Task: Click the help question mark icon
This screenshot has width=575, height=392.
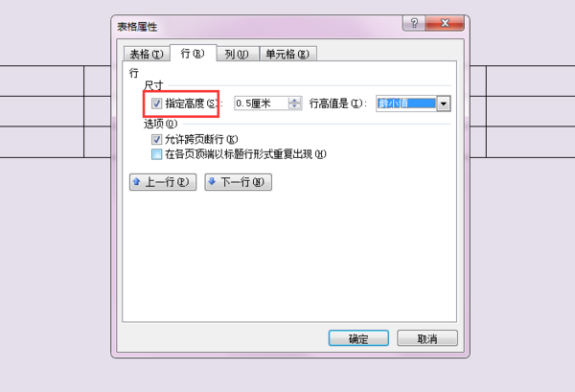Action: (x=414, y=23)
